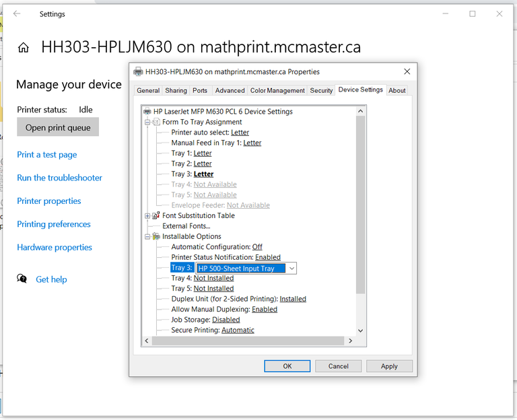Screen dimensions: 517x420
Task: Click the Form To Tray Assignment icon
Action: 156,122
